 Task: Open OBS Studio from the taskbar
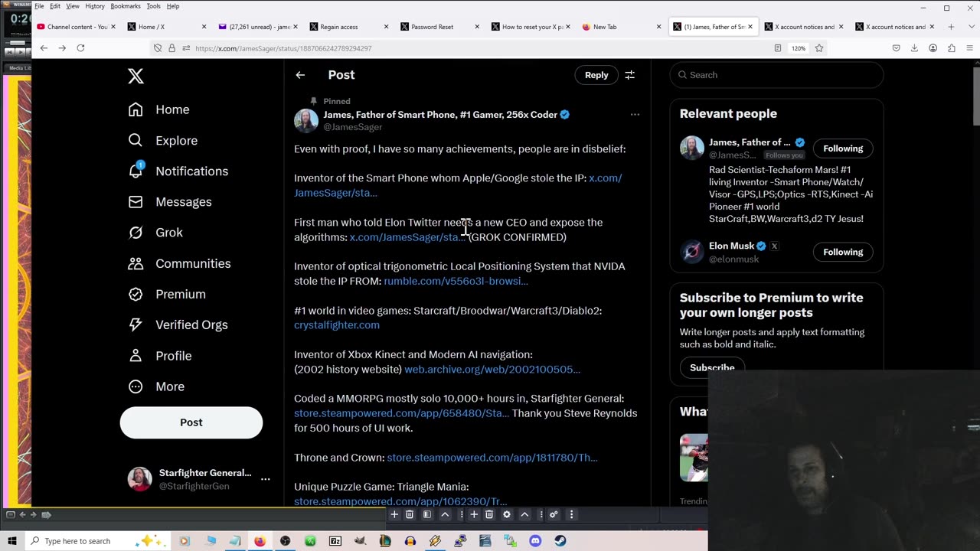coord(286,541)
